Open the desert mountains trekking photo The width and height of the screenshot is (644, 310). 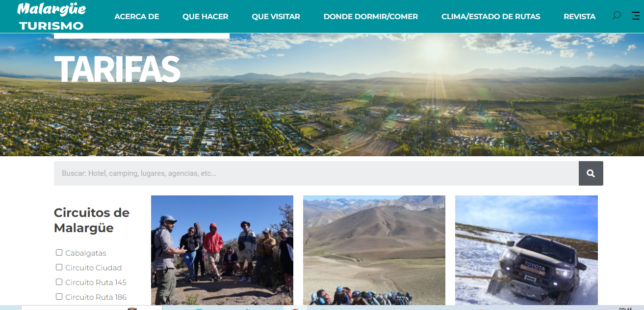tap(374, 250)
